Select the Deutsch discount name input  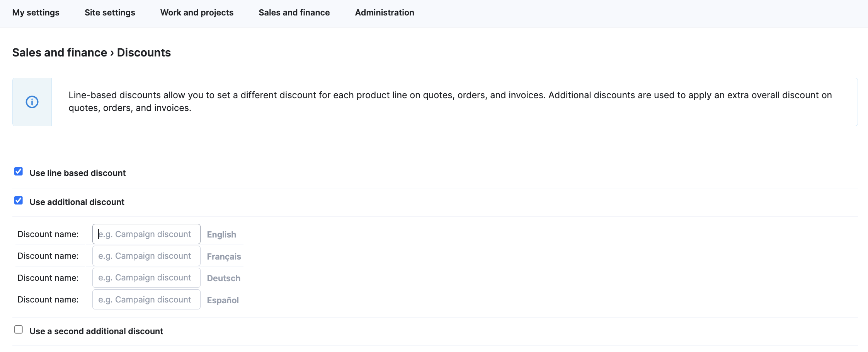[146, 278]
